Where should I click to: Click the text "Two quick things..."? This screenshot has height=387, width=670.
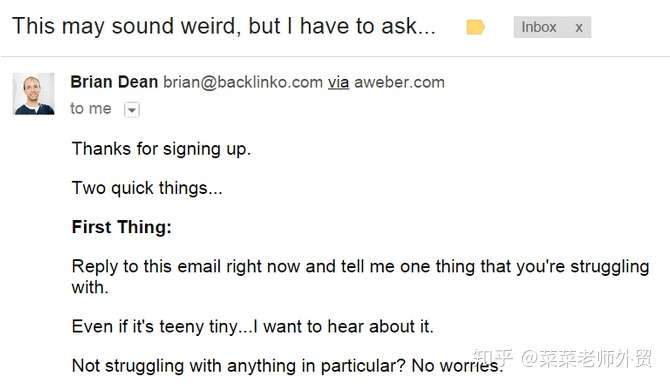click(x=147, y=188)
